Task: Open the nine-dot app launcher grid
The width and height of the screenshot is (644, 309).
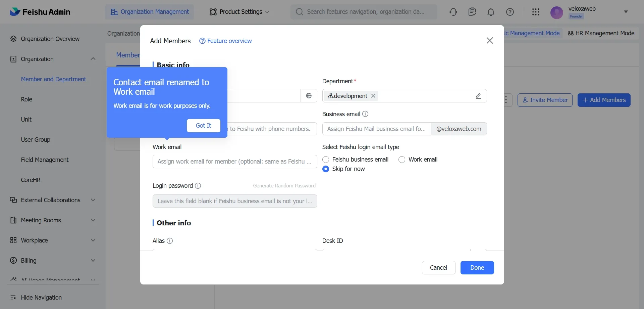Action: tap(536, 12)
